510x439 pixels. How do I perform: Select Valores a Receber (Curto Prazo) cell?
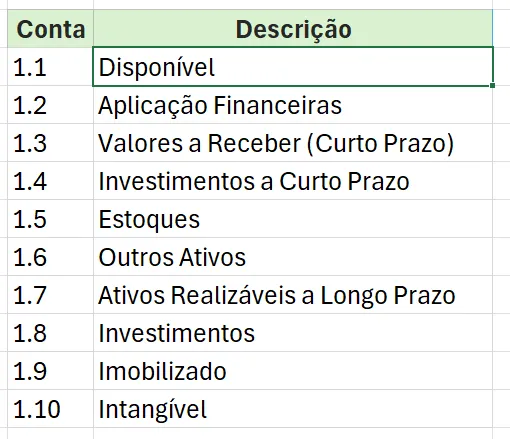(x=293, y=143)
